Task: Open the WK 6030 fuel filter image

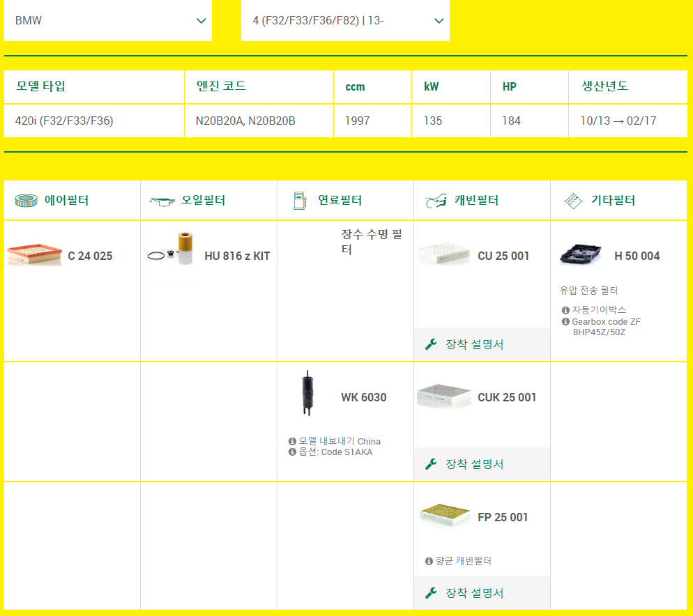Action: point(307,393)
